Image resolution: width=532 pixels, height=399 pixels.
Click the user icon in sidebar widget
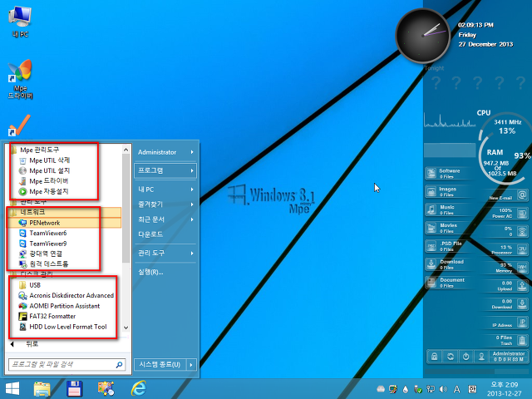click(x=481, y=357)
